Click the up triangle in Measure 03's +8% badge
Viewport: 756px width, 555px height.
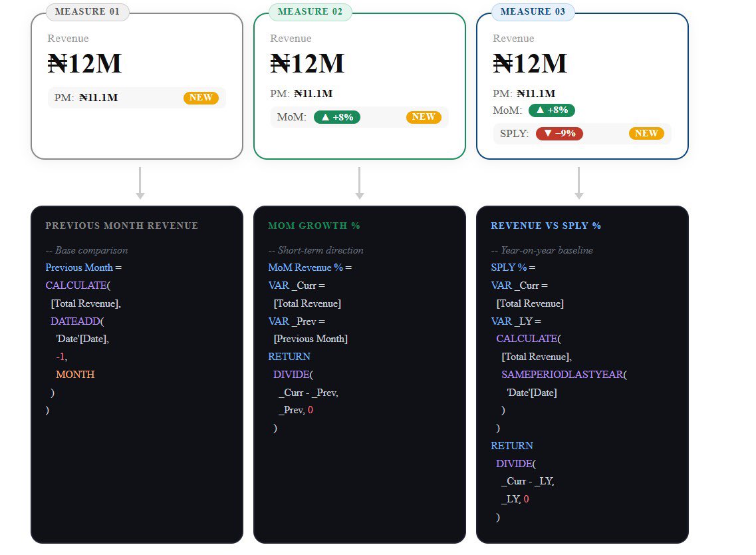point(540,110)
